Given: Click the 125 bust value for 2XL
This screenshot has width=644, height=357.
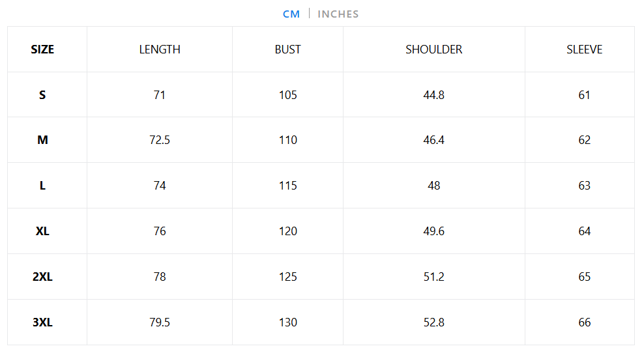Looking at the screenshot, I should [287, 277].
